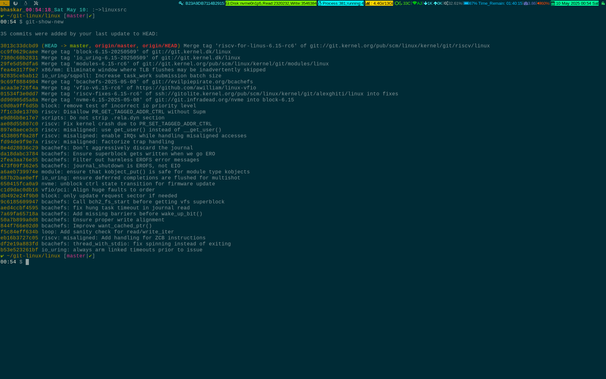
Task: Click 'riscv: misaligned: Add handling for ZCB instructions'
Action: [123, 238]
